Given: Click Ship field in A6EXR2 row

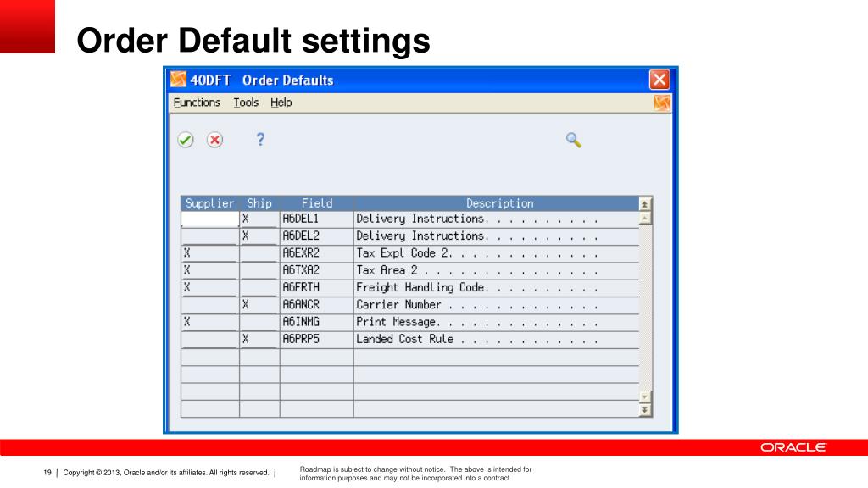Looking at the screenshot, I should [259, 253].
